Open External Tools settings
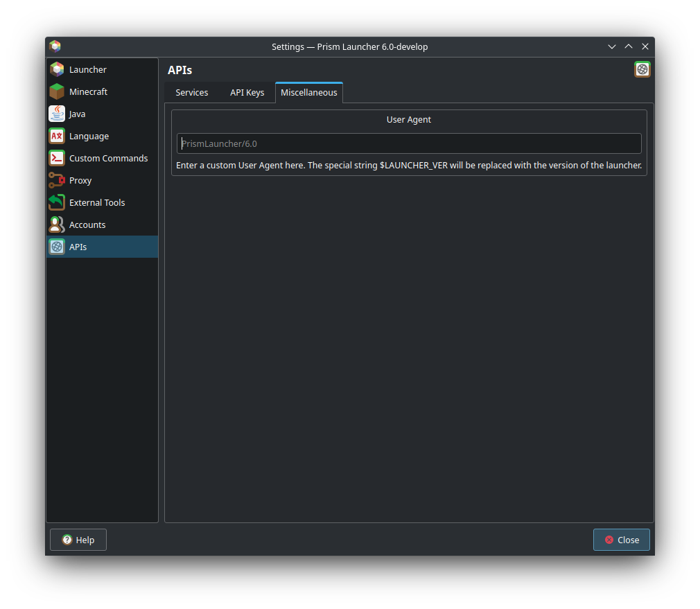This screenshot has height=609, width=700. [x=103, y=202]
